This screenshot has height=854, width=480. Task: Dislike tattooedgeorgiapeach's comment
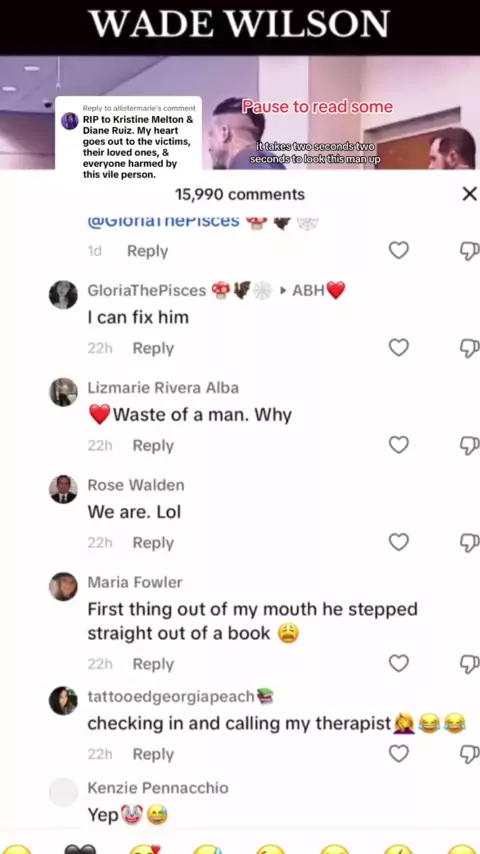pos(470,754)
